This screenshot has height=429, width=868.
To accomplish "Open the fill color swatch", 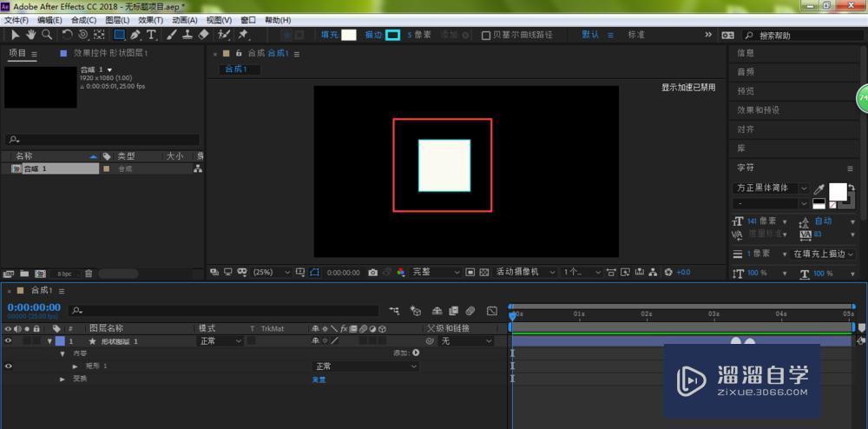I will pos(349,35).
